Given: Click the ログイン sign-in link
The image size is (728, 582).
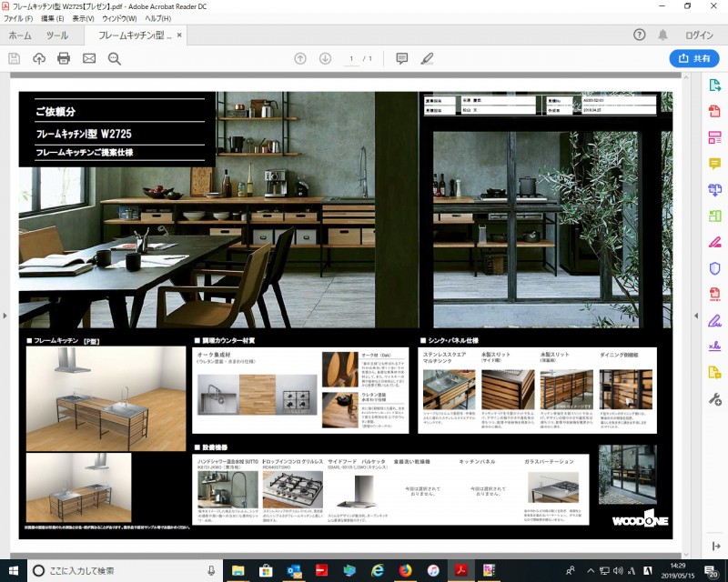Looking at the screenshot, I should 699,35.
